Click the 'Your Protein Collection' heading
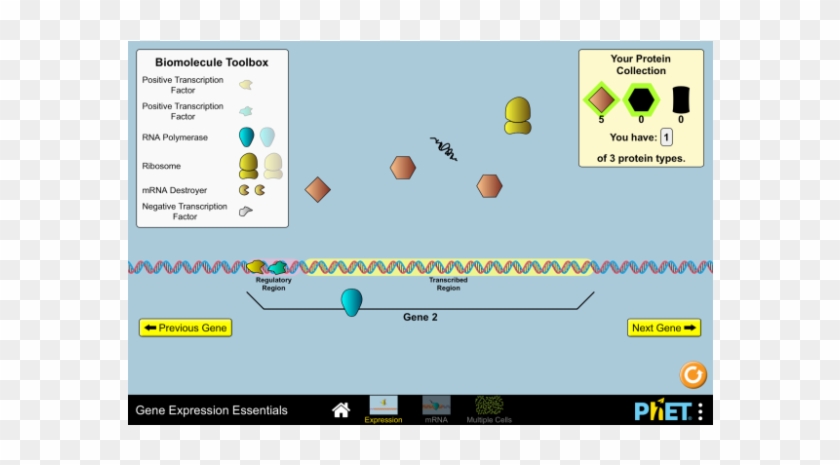Image resolution: width=840 pixels, height=465 pixels. 641,64
